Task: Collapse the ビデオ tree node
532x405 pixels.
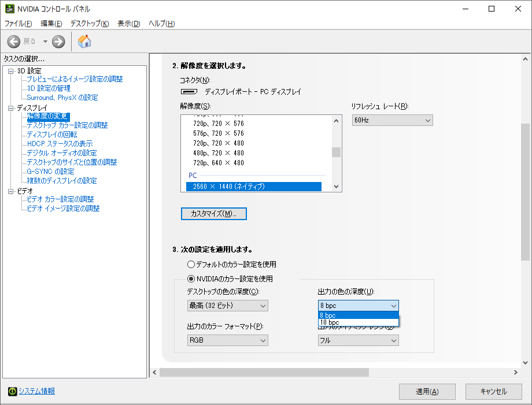Action: tap(11, 191)
